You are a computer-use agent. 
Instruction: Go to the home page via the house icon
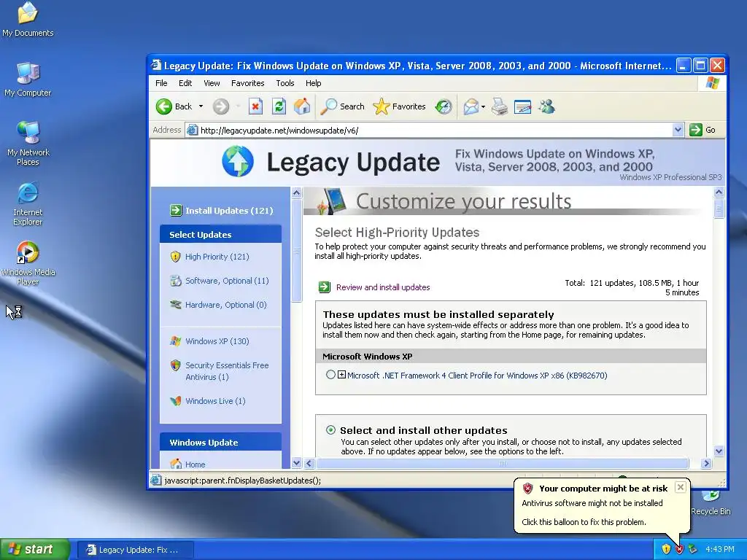tap(302, 106)
